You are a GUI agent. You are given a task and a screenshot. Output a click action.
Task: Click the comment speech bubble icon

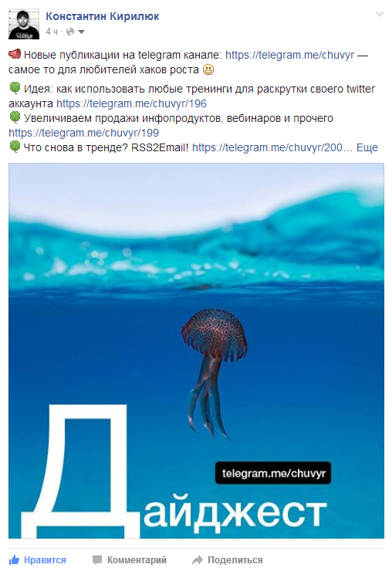click(x=97, y=560)
